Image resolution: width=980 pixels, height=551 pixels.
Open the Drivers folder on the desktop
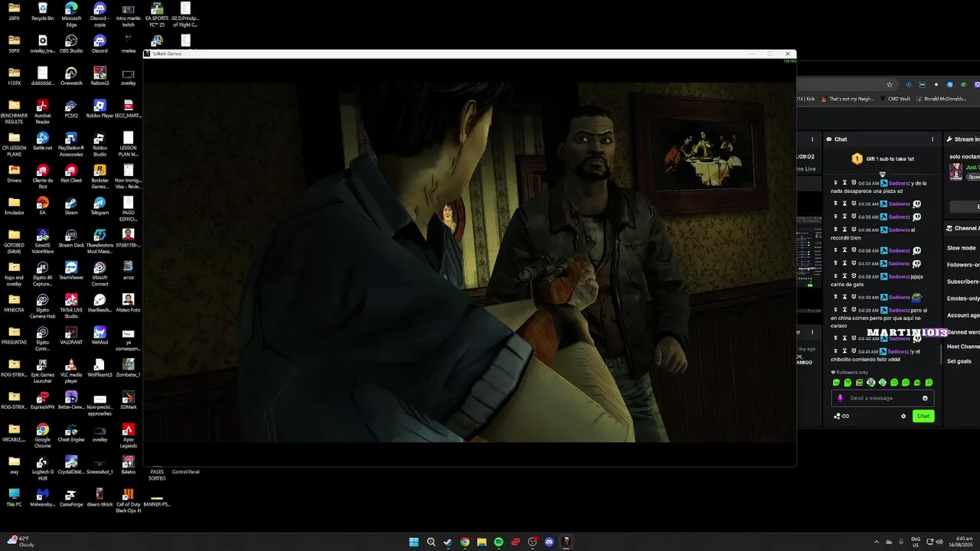point(14,172)
